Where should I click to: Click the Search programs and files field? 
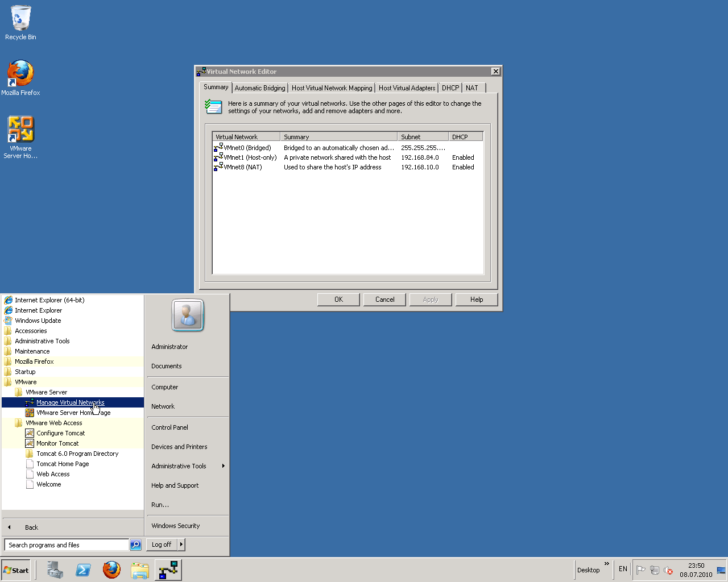[x=67, y=544]
